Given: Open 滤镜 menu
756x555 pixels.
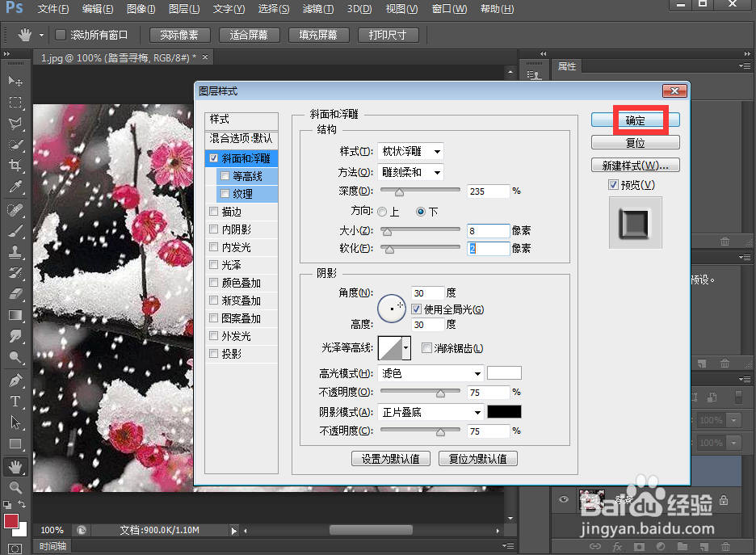Looking at the screenshot, I should 318,9.
